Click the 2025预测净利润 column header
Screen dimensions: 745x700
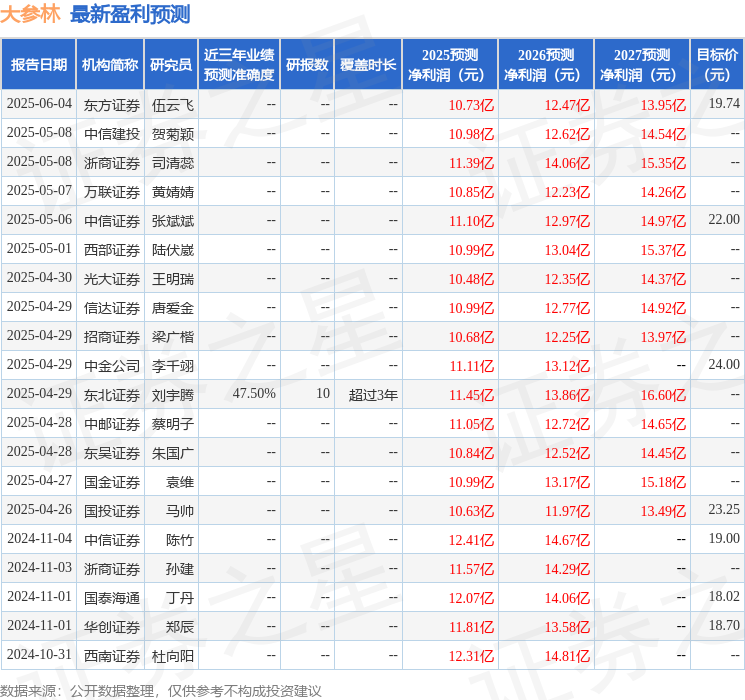(x=450, y=65)
